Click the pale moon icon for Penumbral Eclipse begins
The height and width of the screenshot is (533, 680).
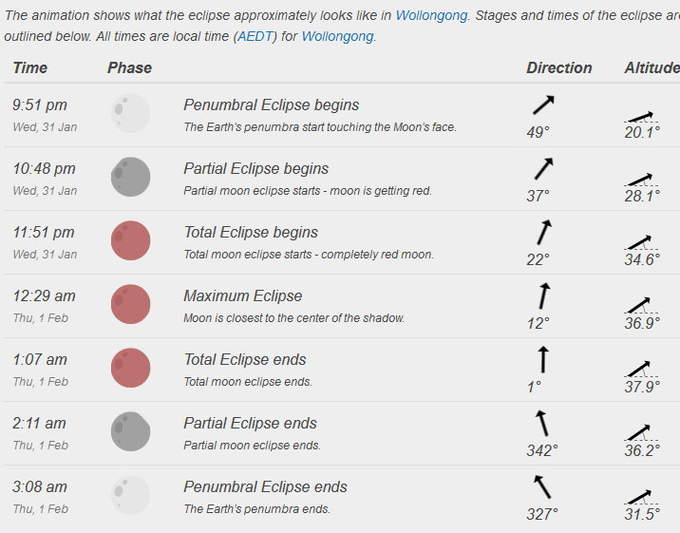tap(131, 113)
